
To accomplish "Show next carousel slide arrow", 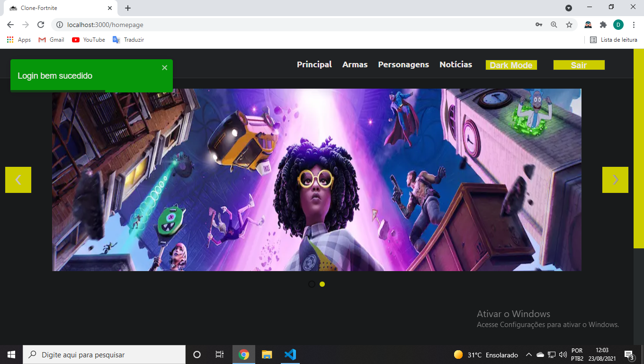I will pyautogui.click(x=615, y=180).
